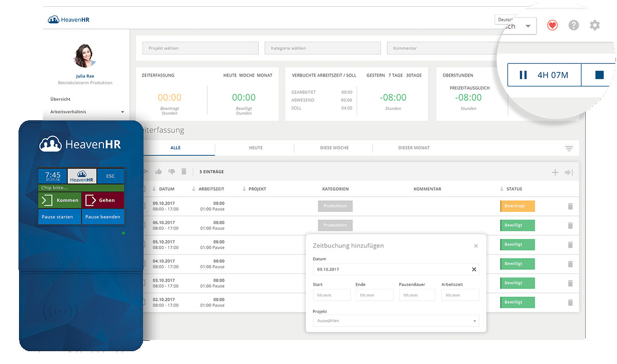Select 7 TAGE in Verbuchte Arbeitszeit card

click(x=396, y=76)
